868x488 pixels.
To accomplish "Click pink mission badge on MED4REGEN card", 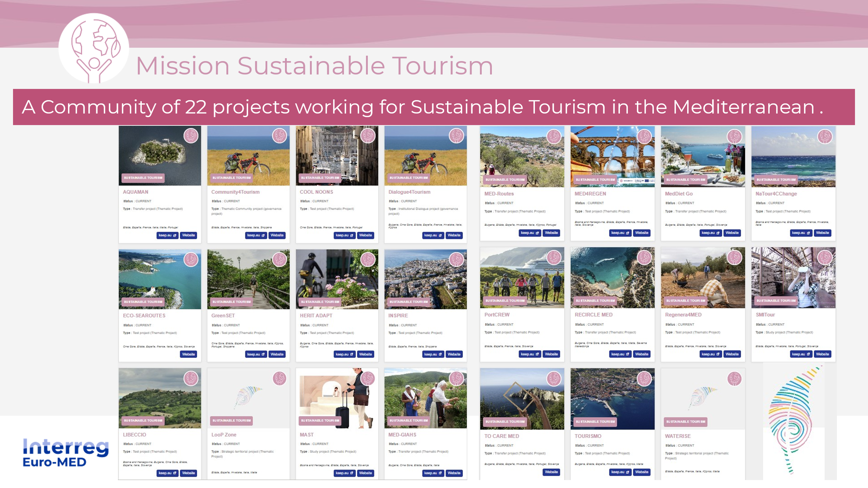I will pos(644,137).
